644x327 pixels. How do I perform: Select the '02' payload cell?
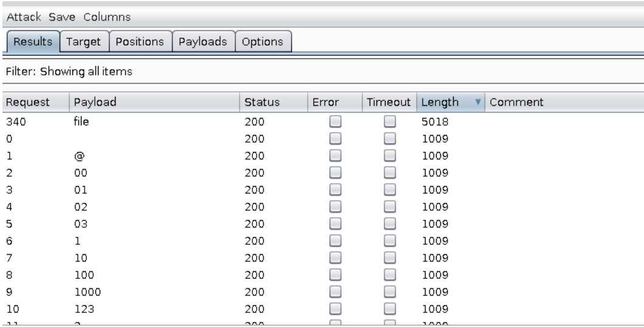(154, 207)
